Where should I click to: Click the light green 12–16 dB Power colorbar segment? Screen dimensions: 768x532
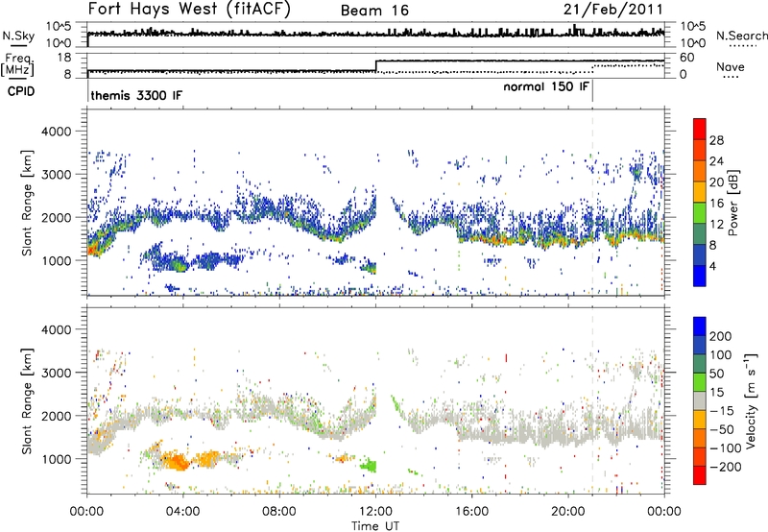[x=700, y=212]
